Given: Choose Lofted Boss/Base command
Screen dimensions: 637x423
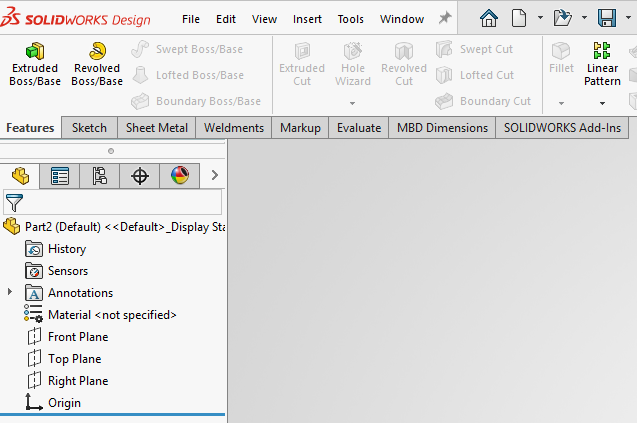Looking at the screenshot, I should [188, 75].
